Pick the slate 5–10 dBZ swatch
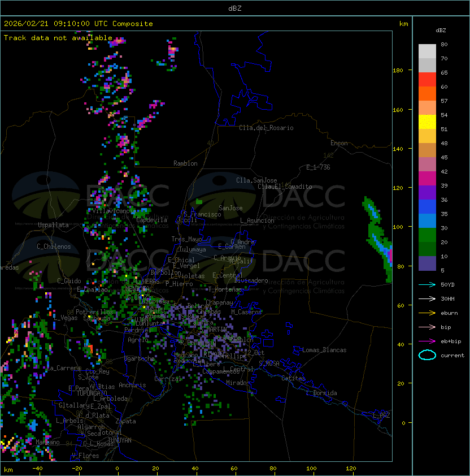 (x=427, y=263)
